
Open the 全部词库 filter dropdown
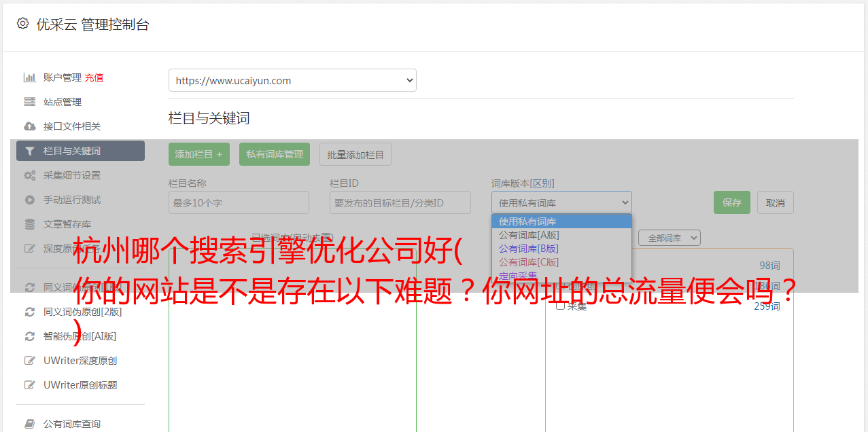click(x=670, y=238)
